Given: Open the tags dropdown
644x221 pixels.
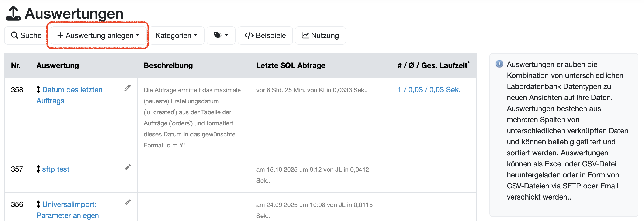Looking at the screenshot, I should click(221, 35).
